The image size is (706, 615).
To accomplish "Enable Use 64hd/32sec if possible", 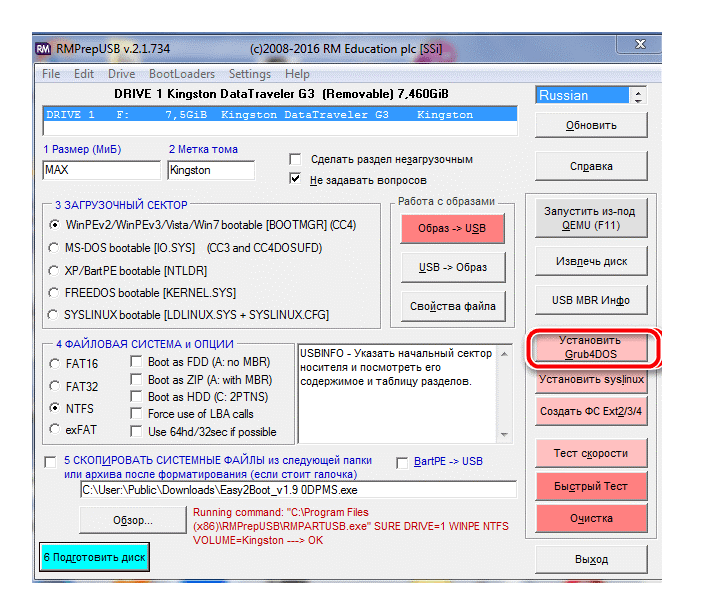I will tap(136, 431).
